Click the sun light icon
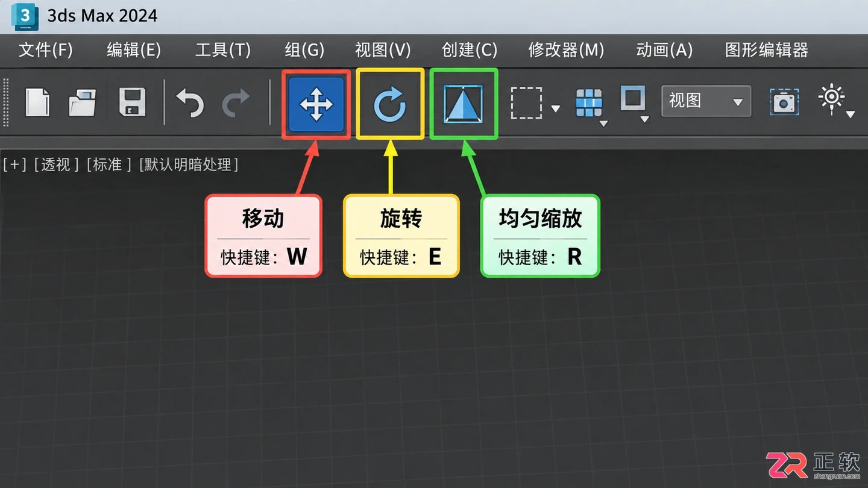This screenshot has width=868, height=488. point(832,98)
